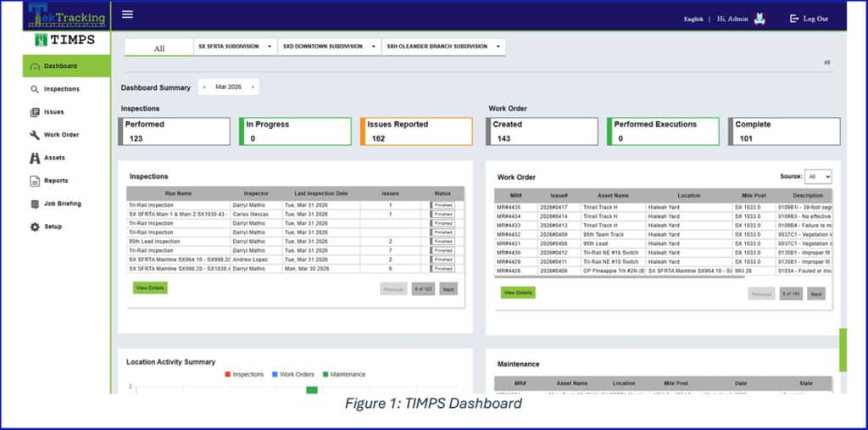
Task: Open the hamburger menu icon
Action: click(x=127, y=14)
